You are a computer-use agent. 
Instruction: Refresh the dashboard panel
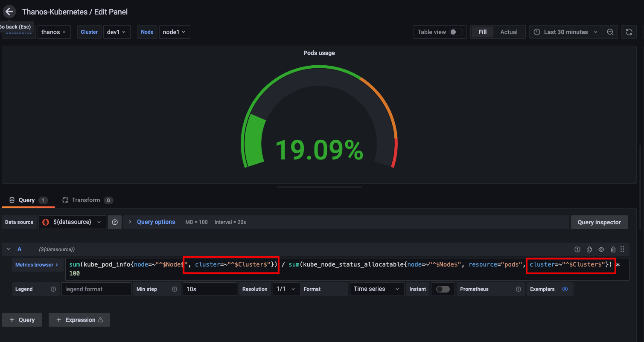coord(629,32)
